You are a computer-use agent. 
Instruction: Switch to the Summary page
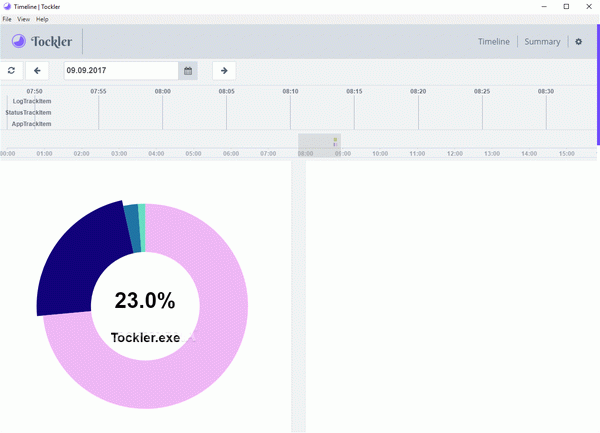pyautogui.click(x=542, y=42)
